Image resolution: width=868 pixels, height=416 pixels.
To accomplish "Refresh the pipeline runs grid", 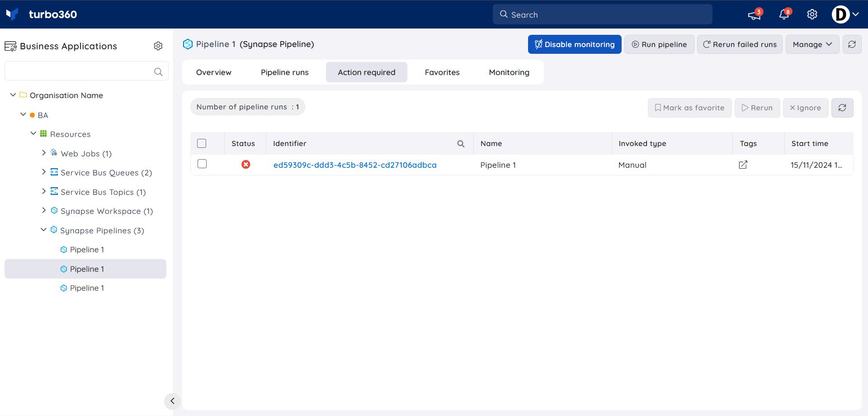I will 842,108.
